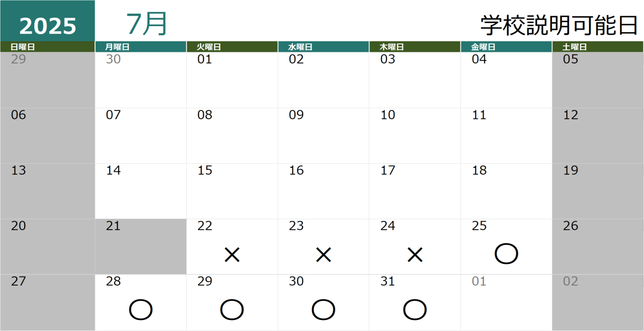Viewport: 644px width, 331px height.
Task: Click the 金曜日 column header
Action: point(506,47)
